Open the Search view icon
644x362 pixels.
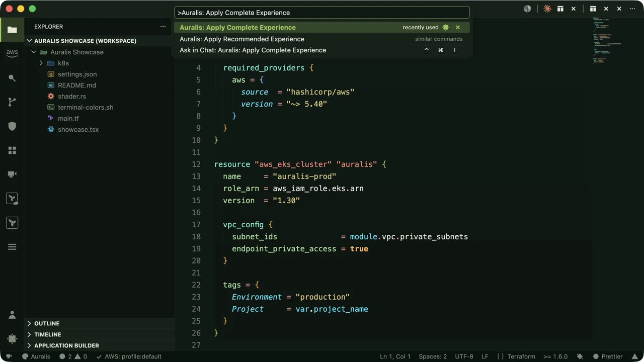coord(12,78)
